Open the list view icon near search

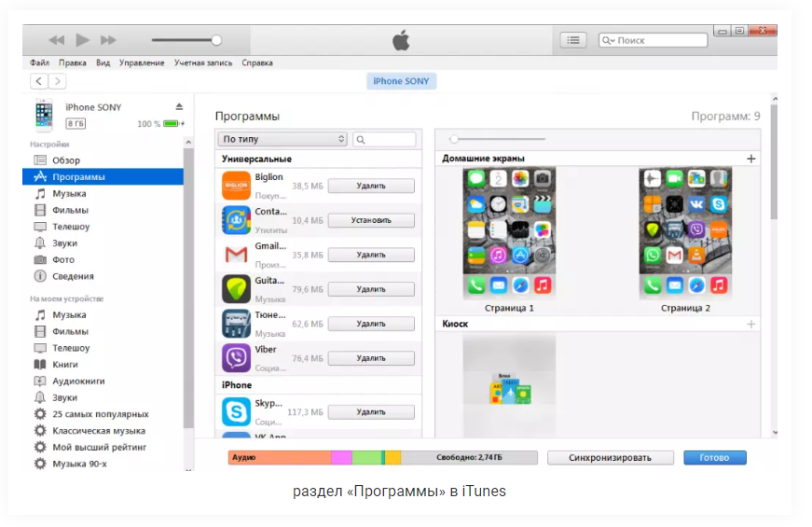tap(572, 40)
